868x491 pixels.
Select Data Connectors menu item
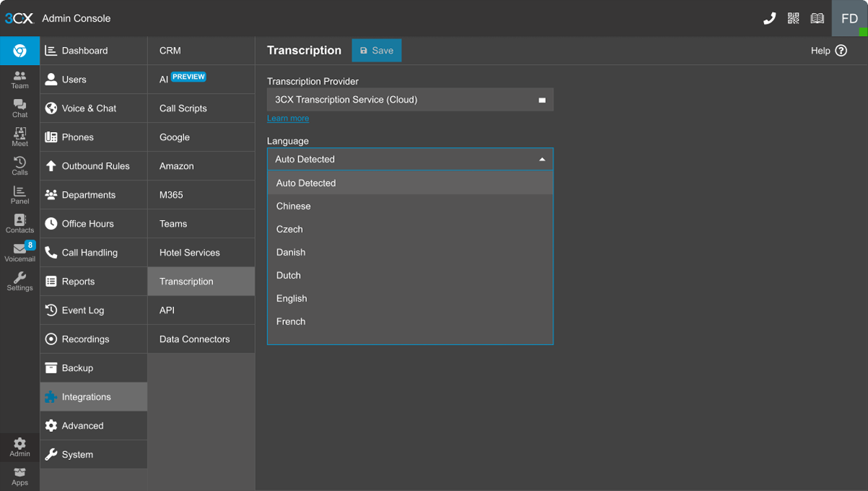point(194,339)
